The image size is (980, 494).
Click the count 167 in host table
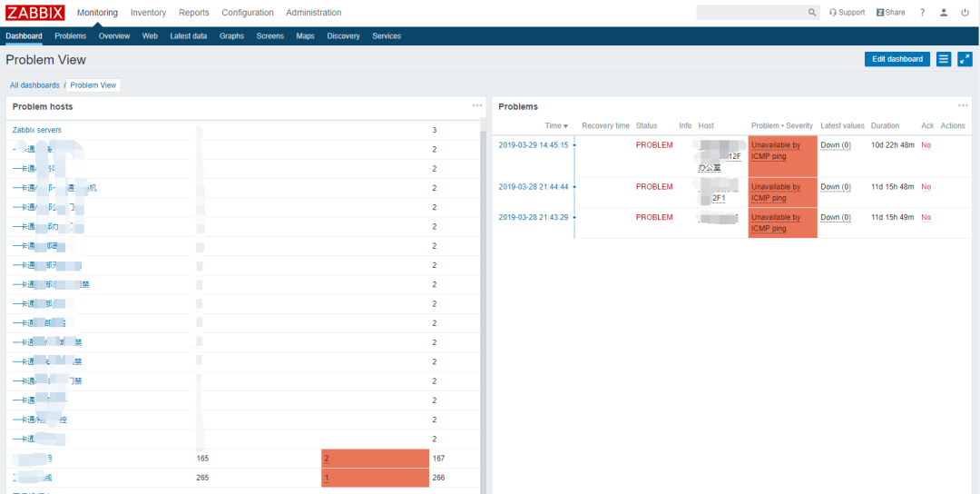pyautogui.click(x=438, y=459)
